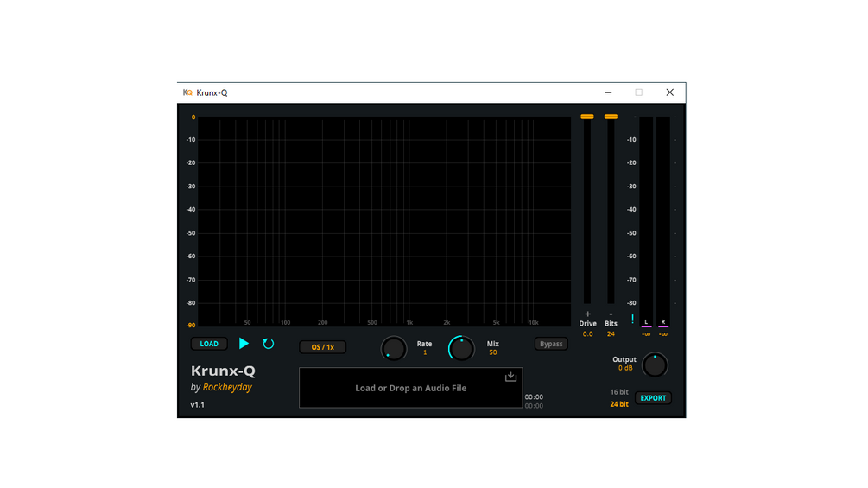Minimize the Krunx-Q window
The image size is (868, 488).
[x=608, y=92]
